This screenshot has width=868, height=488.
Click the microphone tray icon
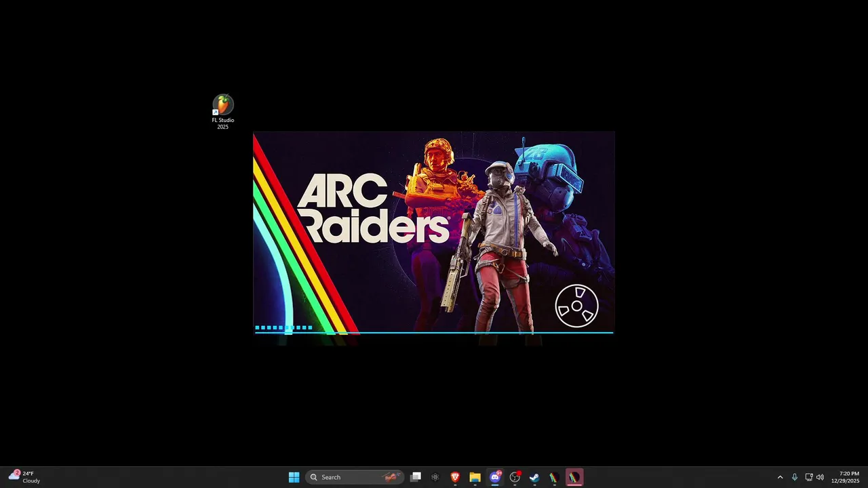point(795,477)
